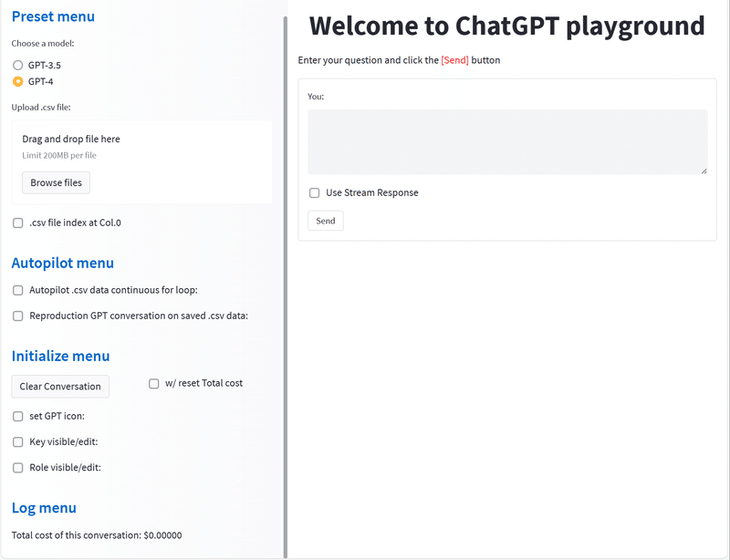This screenshot has width=730, height=560.
Task: Click the sidebar vertical scrollbar
Action: click(x=286, y=287)
